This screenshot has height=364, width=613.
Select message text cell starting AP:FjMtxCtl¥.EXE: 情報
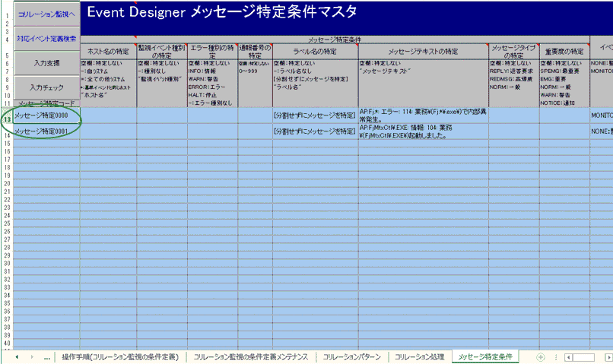tap(424, 131)
